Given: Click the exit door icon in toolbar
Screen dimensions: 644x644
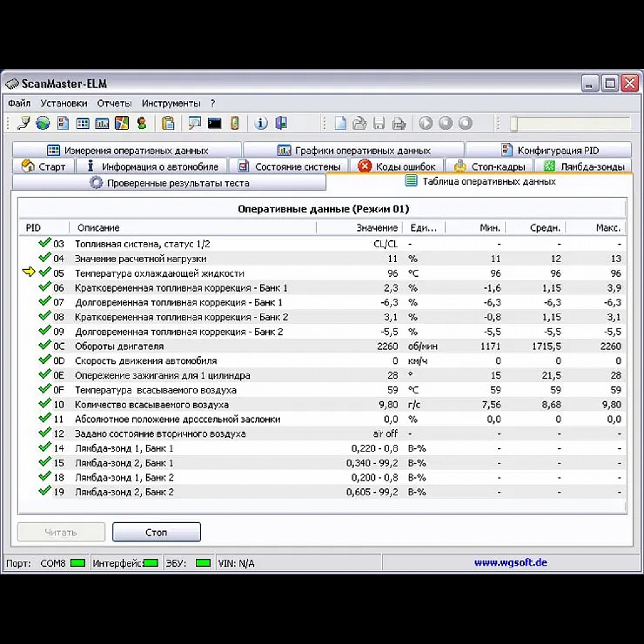Looking at the screenshot, I should pos(281,123).
